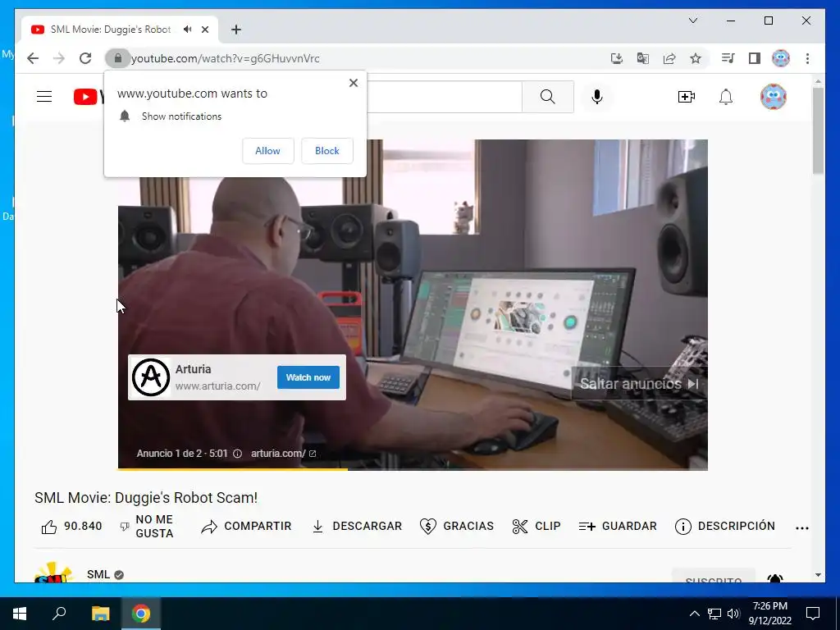Open the YouTube notifications bell

[726, 97]
